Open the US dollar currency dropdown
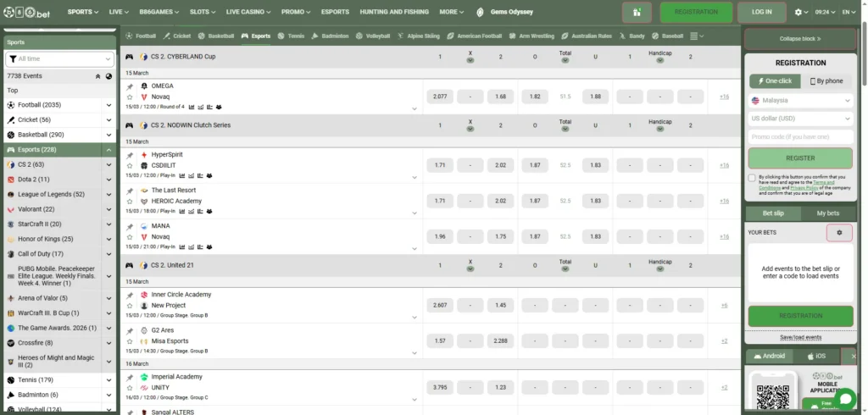Screen dimensions: 868x415 click(x=800, y=119)
